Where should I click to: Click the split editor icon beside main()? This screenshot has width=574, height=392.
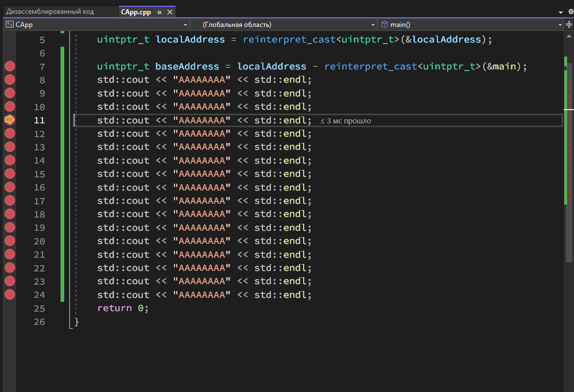coord(569,25)
